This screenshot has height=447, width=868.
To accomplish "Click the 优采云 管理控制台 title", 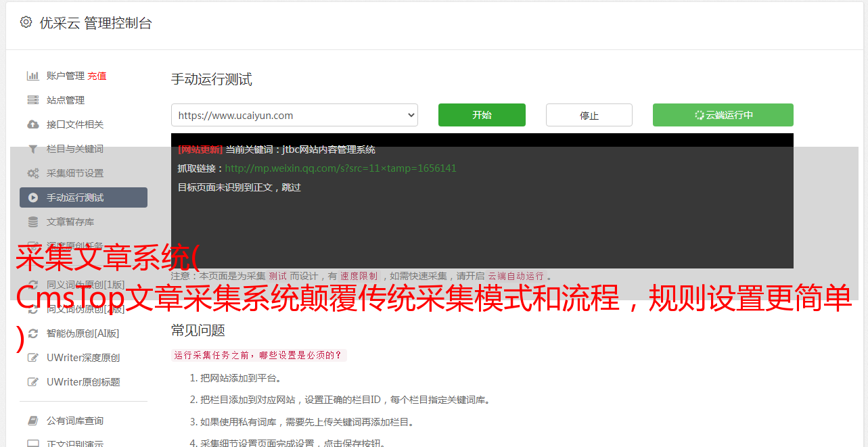I will coord(95,23).
